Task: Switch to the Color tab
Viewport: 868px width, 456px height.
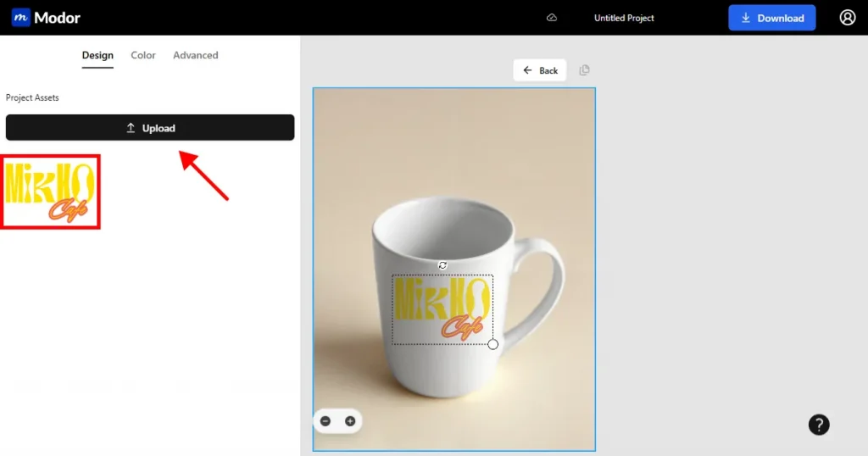Action: click(x=142, y=55)
